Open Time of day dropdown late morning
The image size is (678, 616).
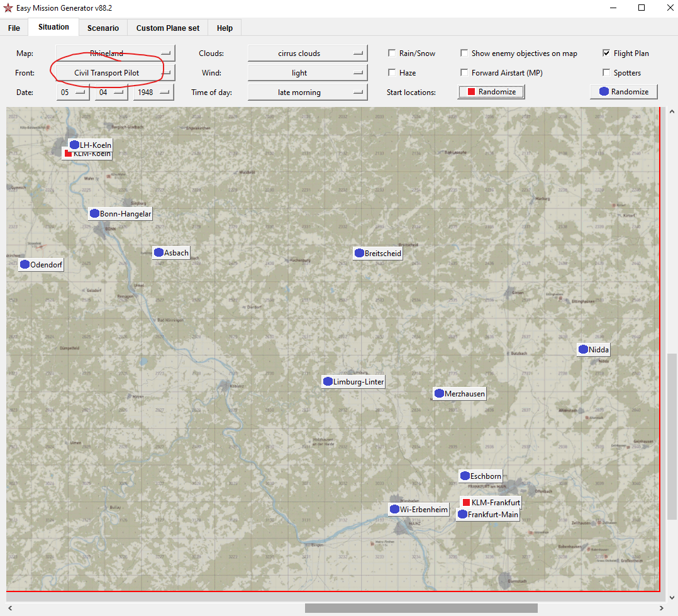pyautogui.click(x=308, y=92)
